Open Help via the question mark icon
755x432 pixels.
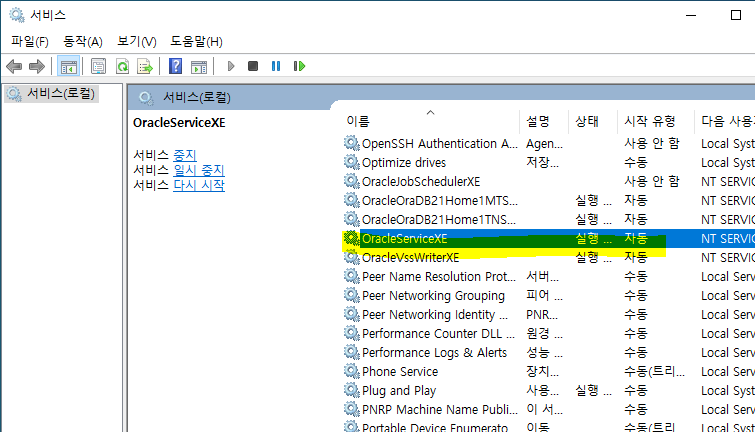(175, 66)
